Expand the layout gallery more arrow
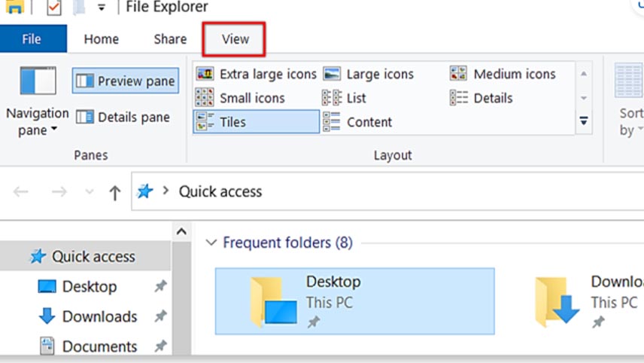 [583, 121]
